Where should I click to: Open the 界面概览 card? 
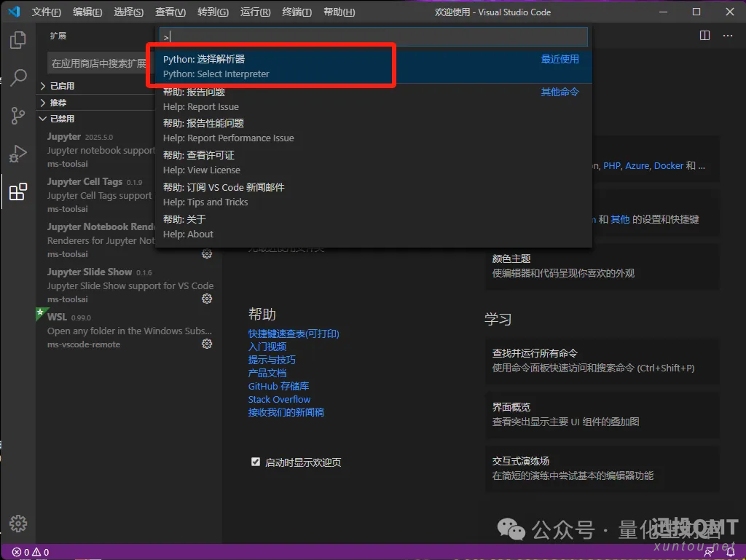pyautogui.click(x=602, y=414)
